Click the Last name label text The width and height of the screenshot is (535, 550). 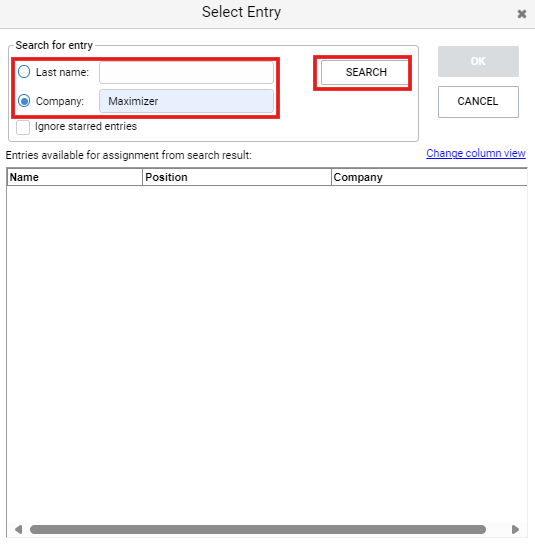pos(62,72)
